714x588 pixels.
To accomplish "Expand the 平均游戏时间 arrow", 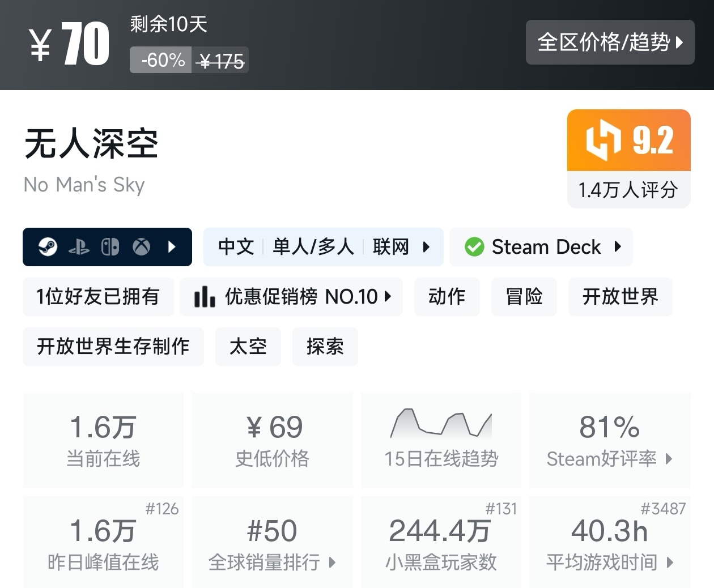I will (x=670, y=563).
